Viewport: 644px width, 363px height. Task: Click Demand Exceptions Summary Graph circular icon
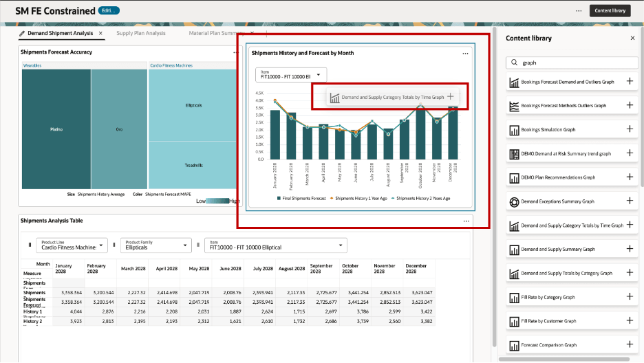coord(514,202)
